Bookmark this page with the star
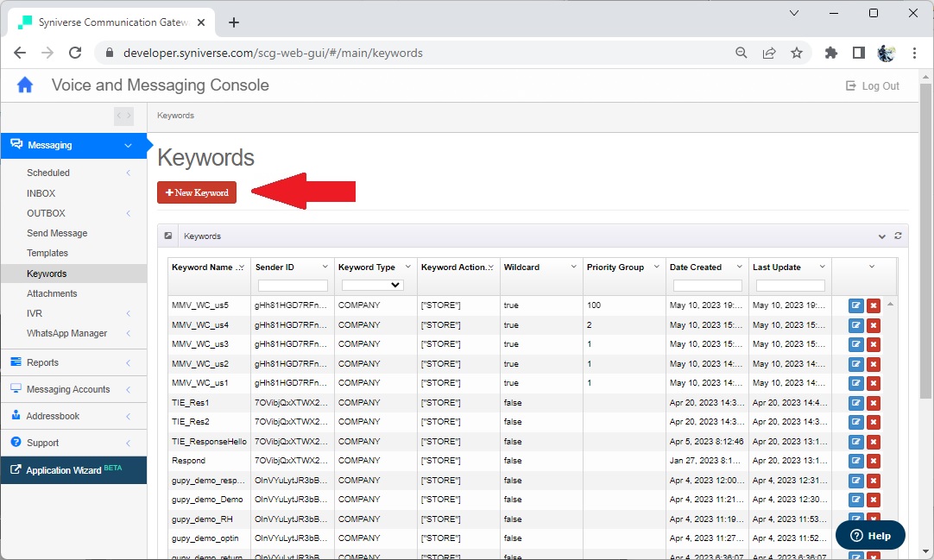Image resolution: width=934 pixels, height=560 pixels. coord(797,53)
